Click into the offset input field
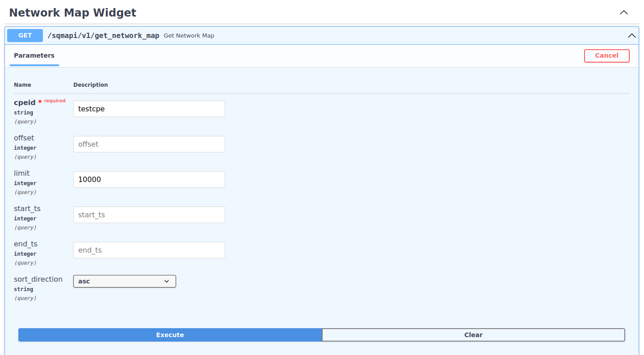 pos(149,144)
